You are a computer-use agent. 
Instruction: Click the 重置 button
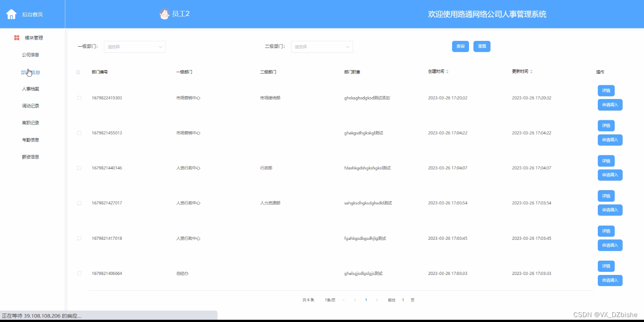[x=482, y=46]
